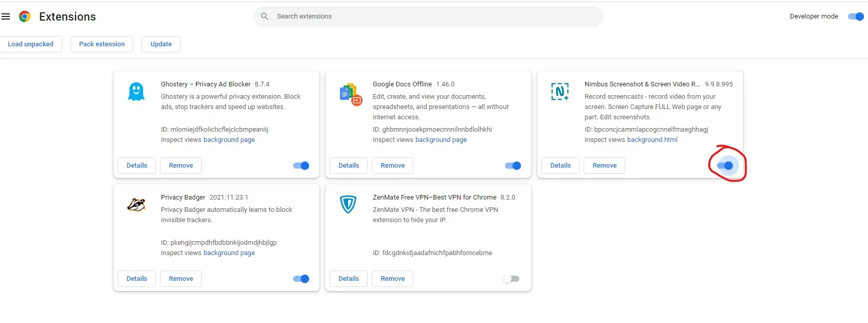Click ZenMate Free VPN extension name

(x=435, y=198)
